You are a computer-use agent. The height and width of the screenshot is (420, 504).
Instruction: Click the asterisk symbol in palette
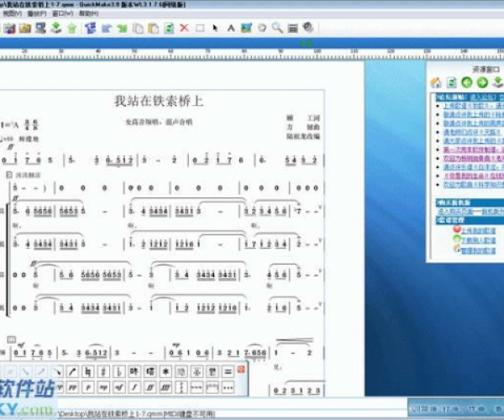tap(165, 372)
